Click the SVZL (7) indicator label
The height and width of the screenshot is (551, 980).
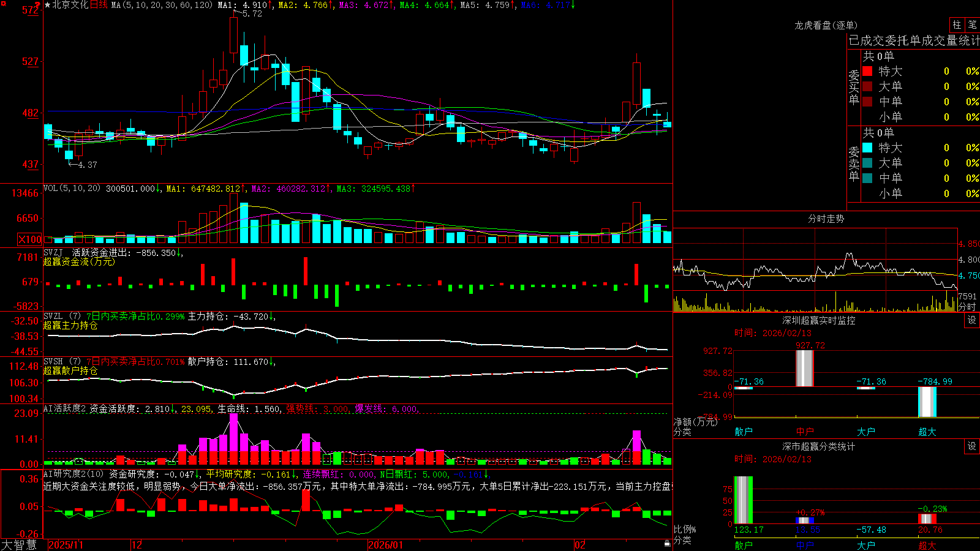pos(62,317)
